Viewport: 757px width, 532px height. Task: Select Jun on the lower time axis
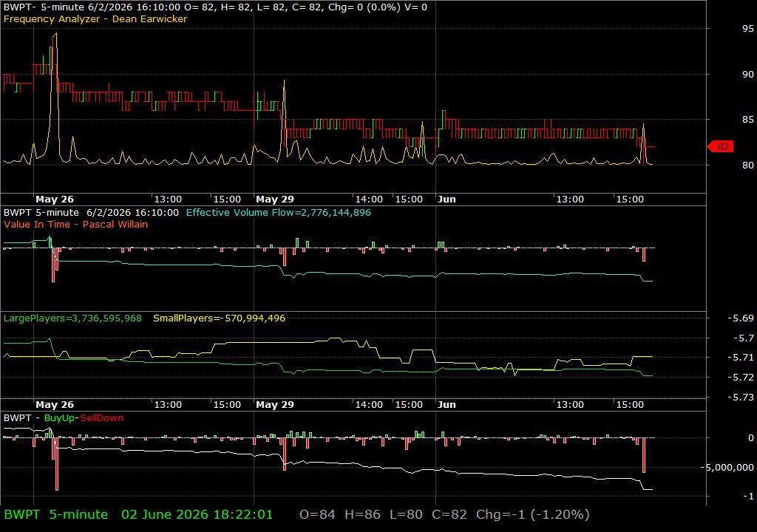tap(447, 405)
